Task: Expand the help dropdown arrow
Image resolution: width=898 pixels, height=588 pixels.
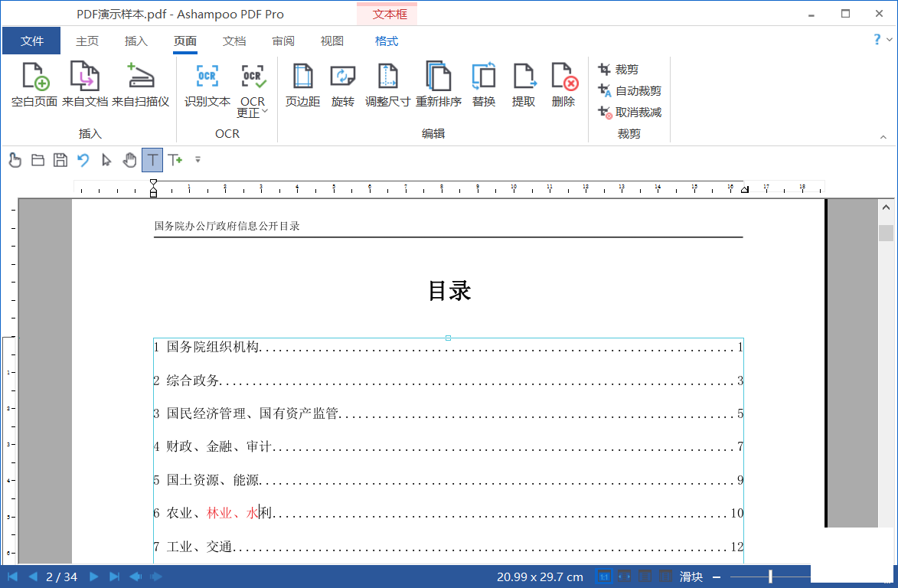Action: [x=890, y=40]
